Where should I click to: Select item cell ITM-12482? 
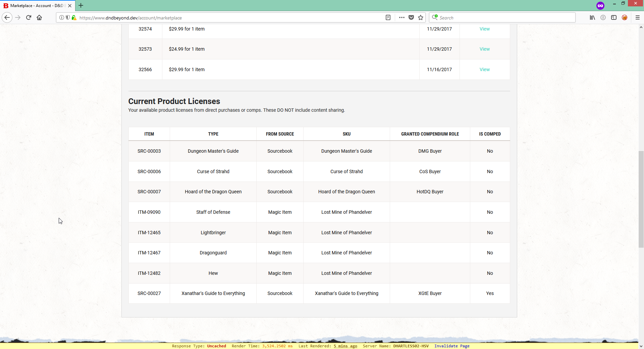pos(149,273)
